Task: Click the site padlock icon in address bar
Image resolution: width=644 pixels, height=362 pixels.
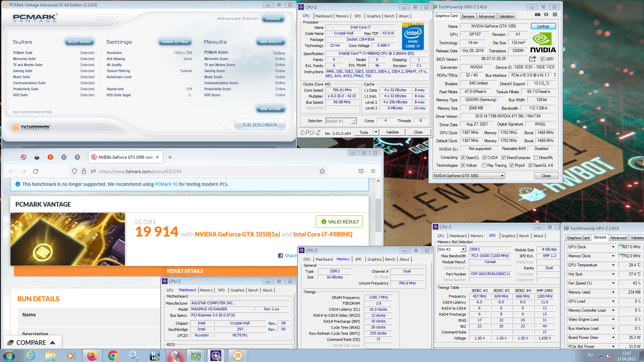Action: click(x=84, y=171)
